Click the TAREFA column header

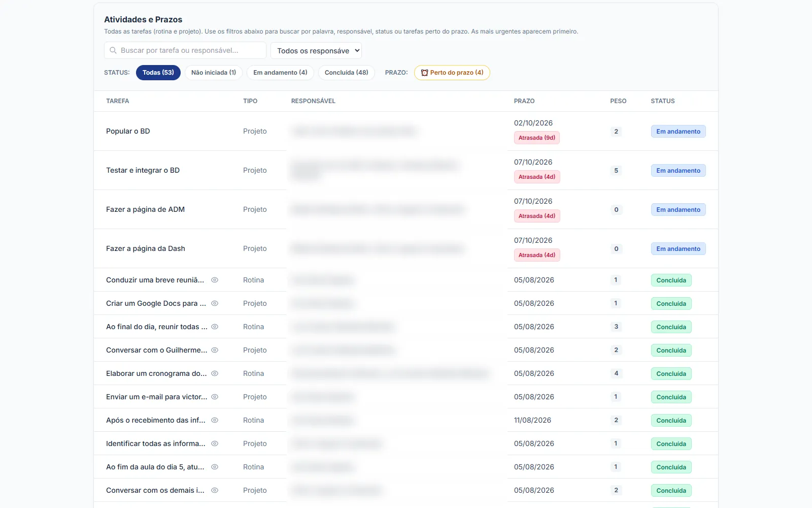tap(118, 101)
